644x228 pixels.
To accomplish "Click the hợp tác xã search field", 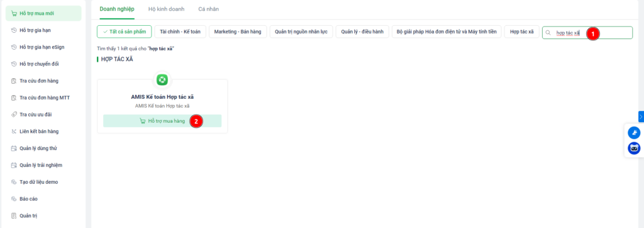I will click(x=587, y=33).
